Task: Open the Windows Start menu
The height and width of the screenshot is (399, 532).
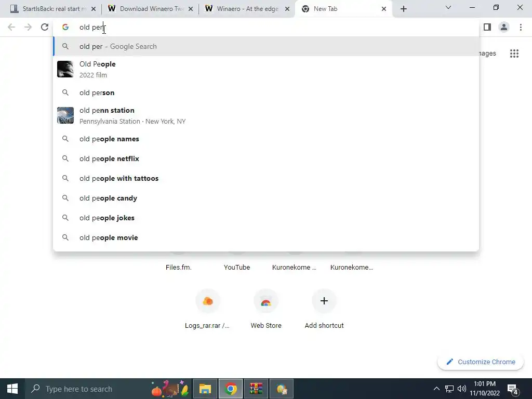Action: pyautogui.click(x=12, y=389)
